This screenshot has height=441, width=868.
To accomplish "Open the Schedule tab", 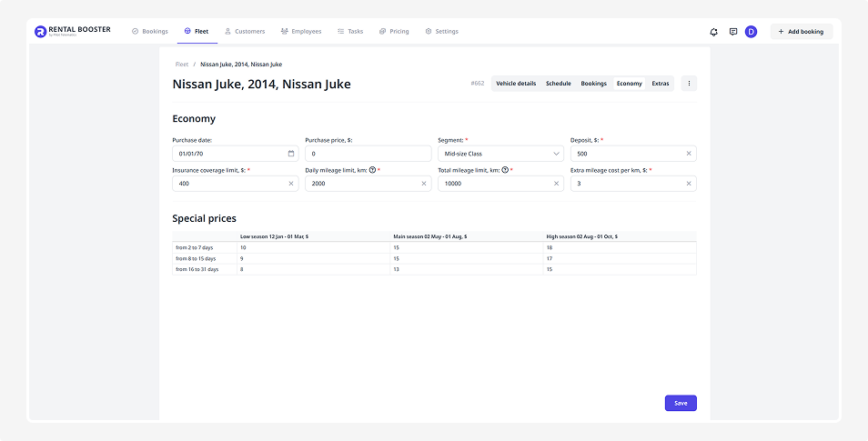I will pos(559,84).
